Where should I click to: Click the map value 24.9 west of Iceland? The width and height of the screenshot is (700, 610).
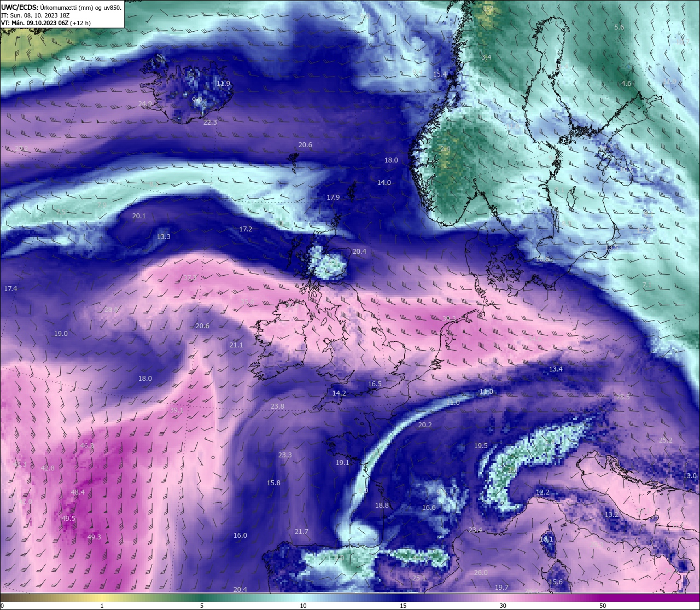(145, 104)
